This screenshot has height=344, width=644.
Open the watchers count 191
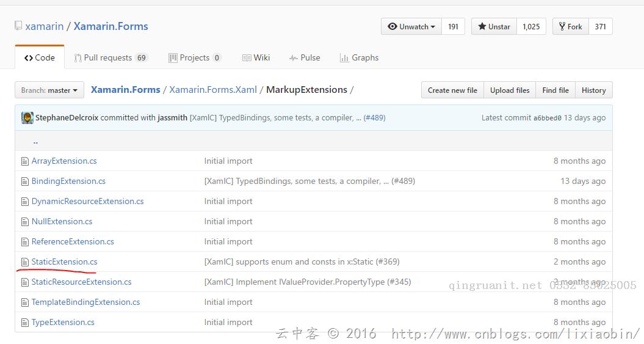tap(453, 26)
